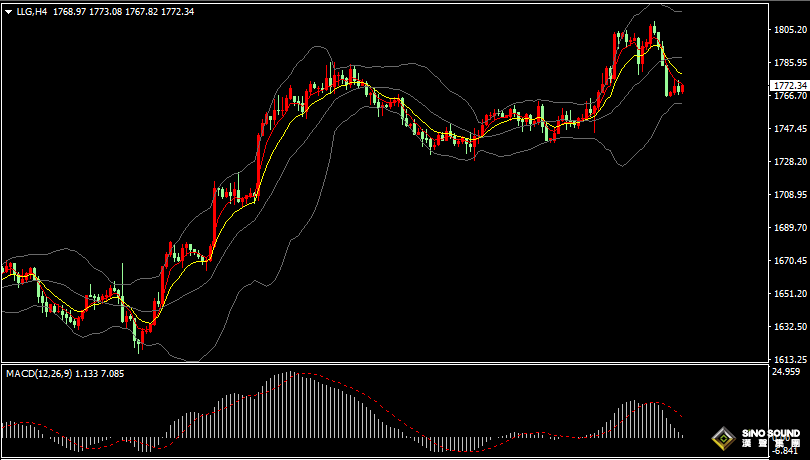This screenshot has height=460, width=810.
Task: Click the open price 1768.97 in header
Action: tap(68, 12)
